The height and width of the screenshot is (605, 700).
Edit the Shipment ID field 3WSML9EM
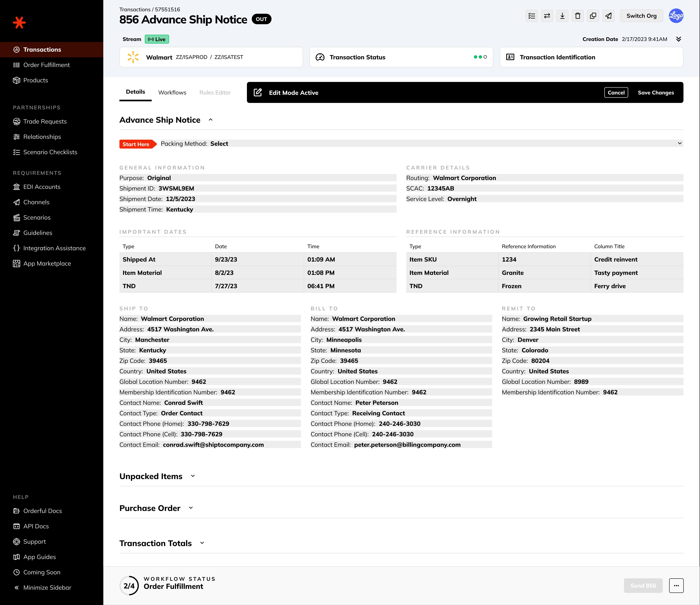pyautogui.click(x=258, y=188)
